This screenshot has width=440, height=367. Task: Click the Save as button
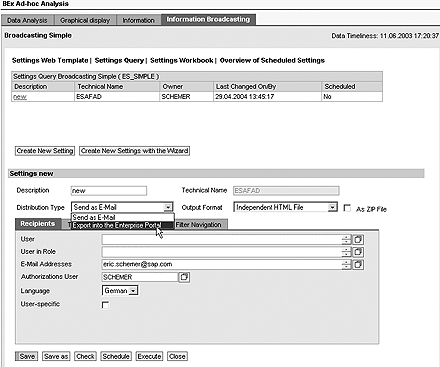[56, 356]
